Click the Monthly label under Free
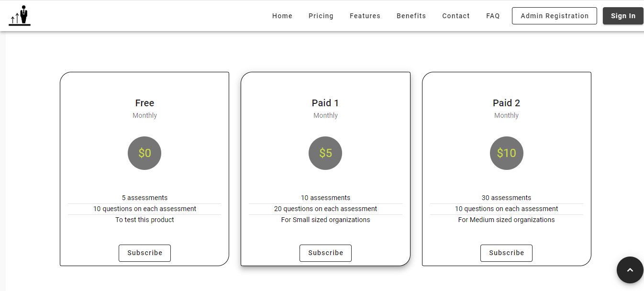The image size is (644, 291). 144,115
